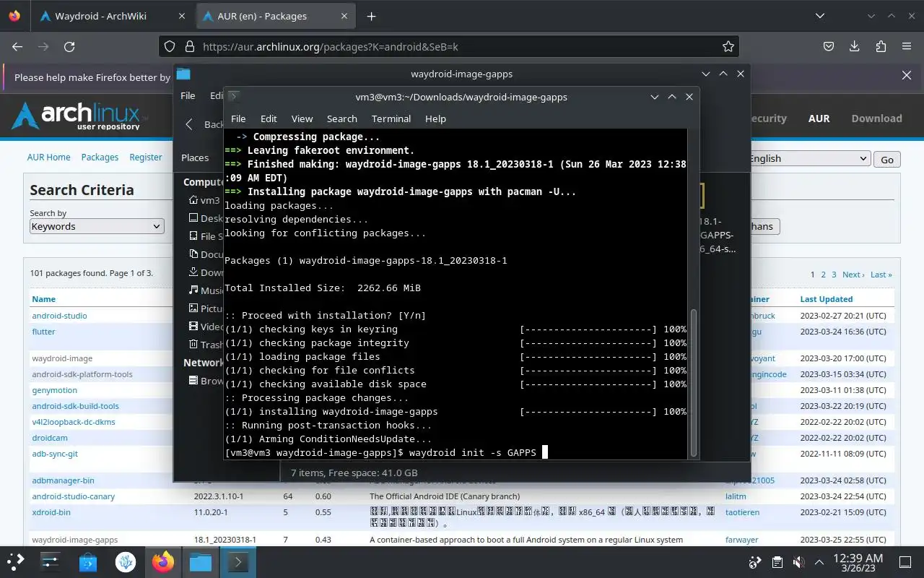This screenshot has width=924, height=578.
Task: Open genymotion package link
Action: [x=54, y=390]
